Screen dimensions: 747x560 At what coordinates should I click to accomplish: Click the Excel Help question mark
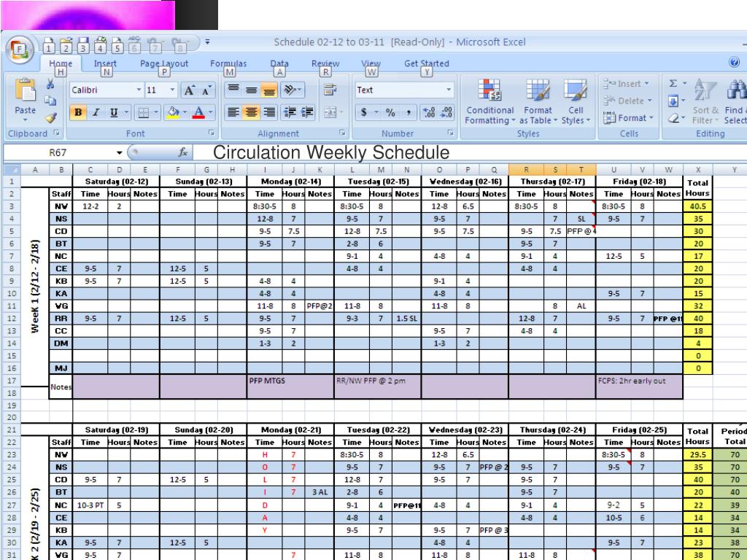pyautogui.click(x=735, y=63)
